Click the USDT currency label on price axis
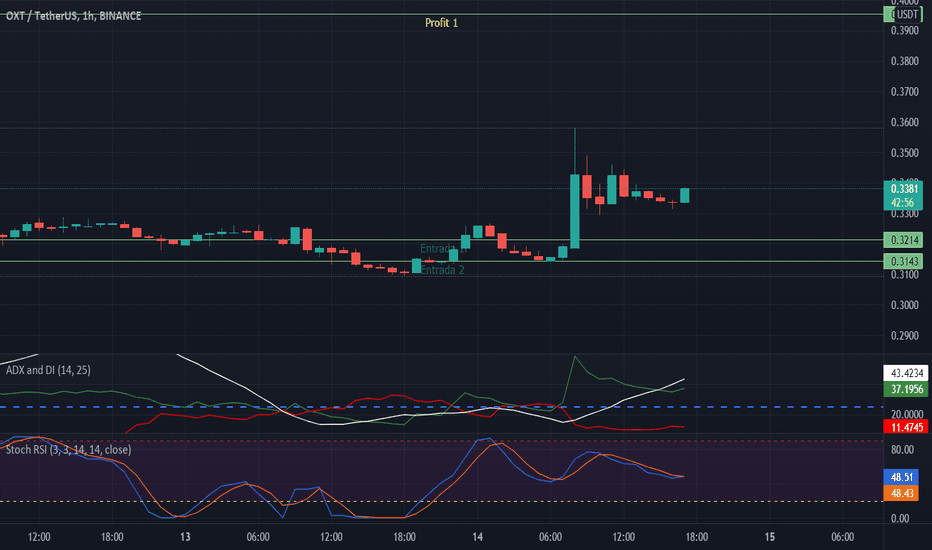The height and width of the screenshot is (550, 932). point(907,14)
